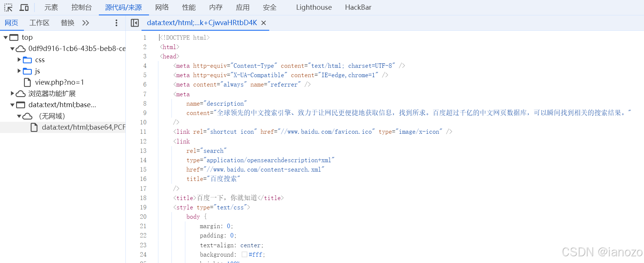The image size is (644, 263).
Task: Select view.php?no=1 in file tree
Action: [60, 82]
